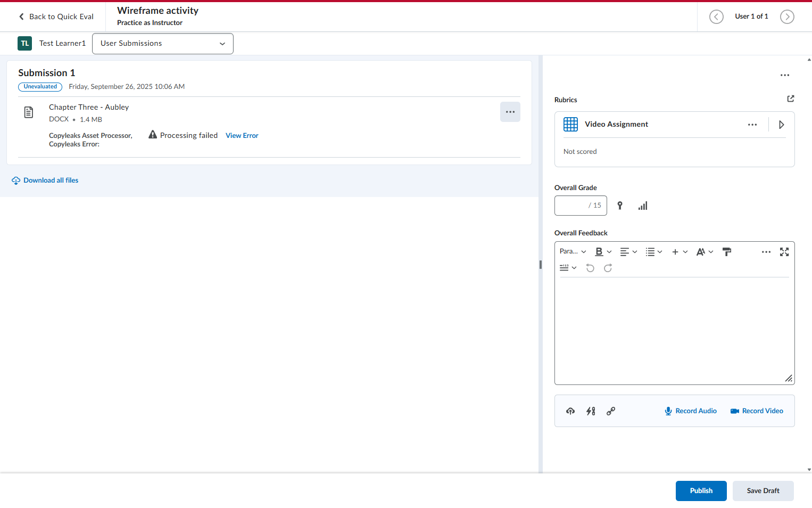Attach a quicklink to feedback
812x508 pixels.
591,411
